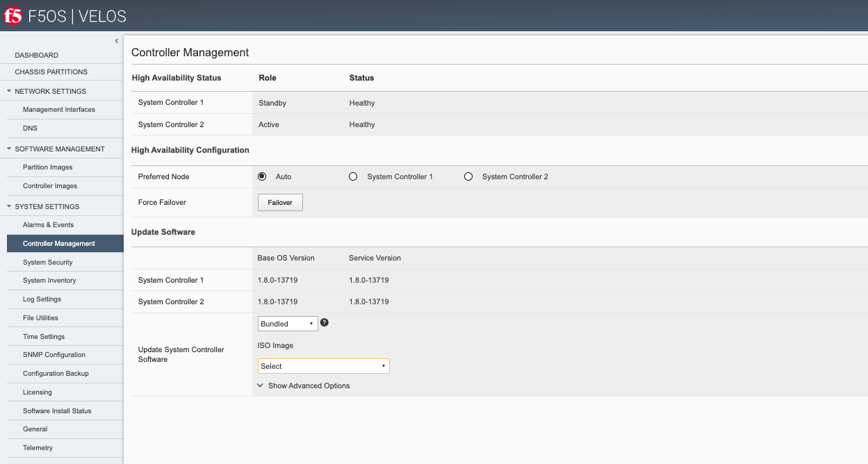Click the Preferred Node label
868x464 pixels.
pos(163,176)
